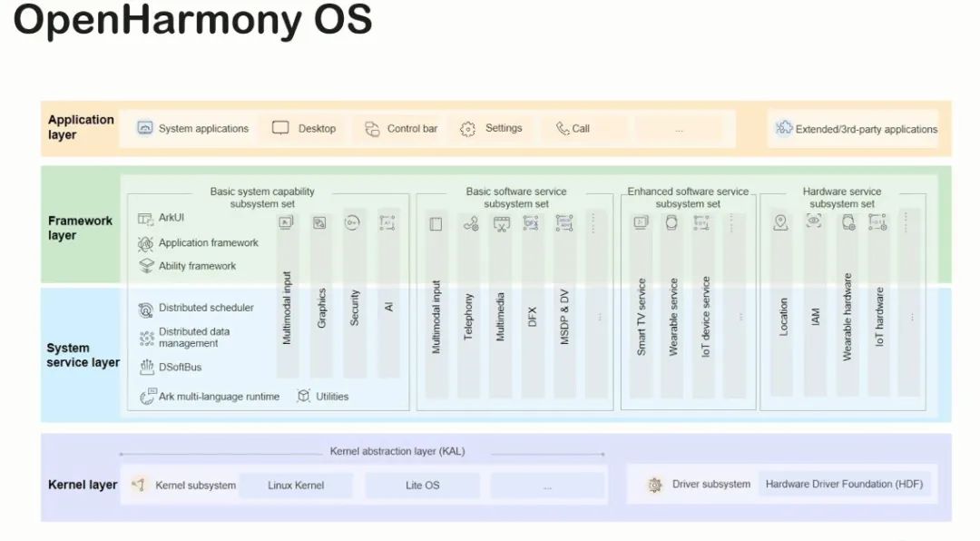Click the Ark multi-language runtime icon
980x541 pixels.
click(x=147, y=396)
